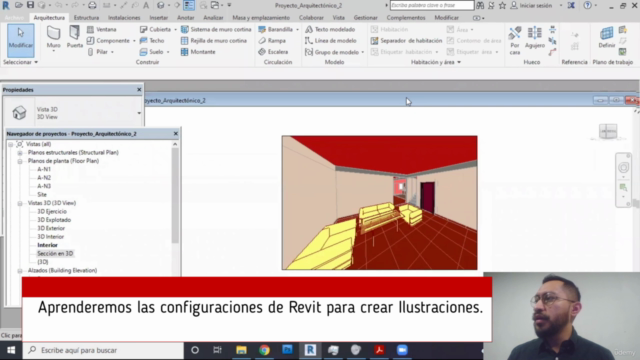This screenshot has height=360, width=640.
Task: Open the Barandilla dropdown arrow
Action: [x=297, y=29]
